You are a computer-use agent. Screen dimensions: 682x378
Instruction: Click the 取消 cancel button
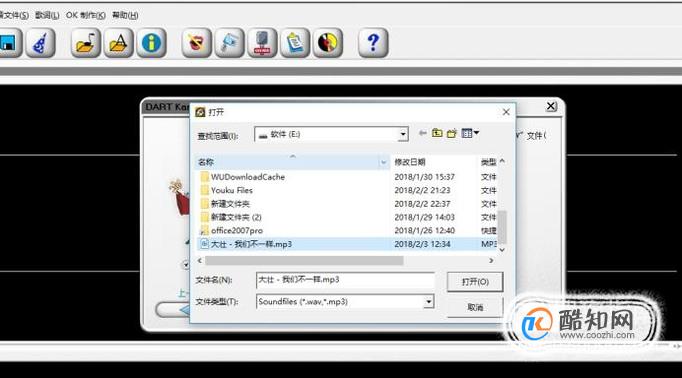click(475, 307)
